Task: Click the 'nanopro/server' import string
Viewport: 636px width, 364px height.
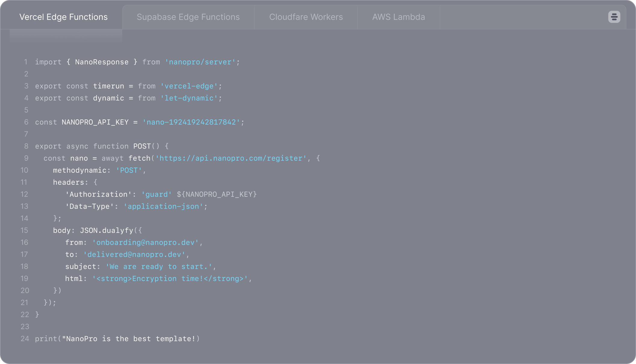Action: tap(200, 62)
